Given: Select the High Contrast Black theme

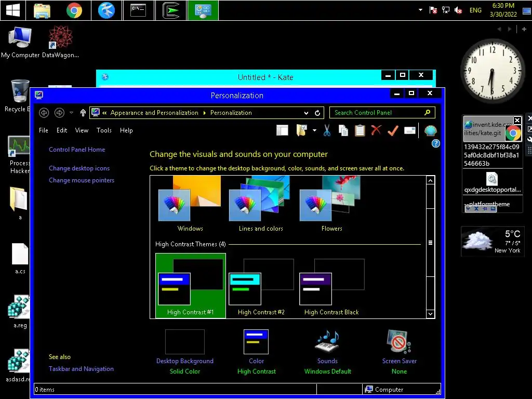Looking at the screenshot, I should [331, 286].
